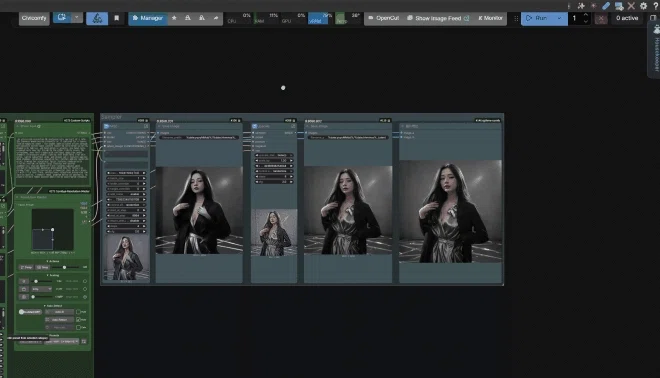
Task: Collapse the Auto-Detect section header
Action: pos(53,306)
